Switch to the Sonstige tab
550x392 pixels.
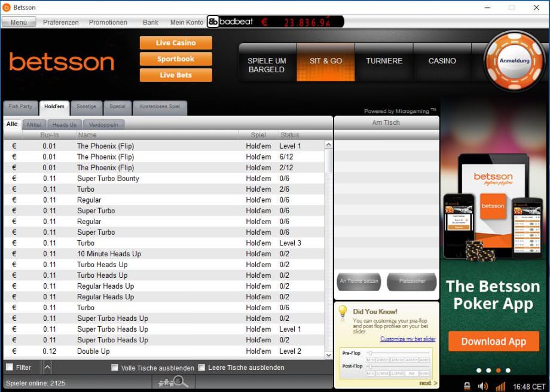click(86, 108)
